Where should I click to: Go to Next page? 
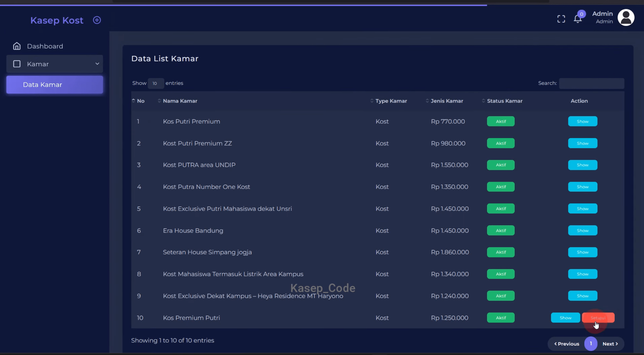(610, 344)
